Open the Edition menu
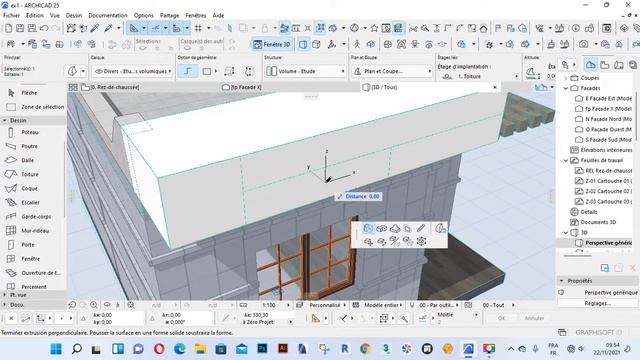This screenshot has width=640, height=360. point(35,16)
